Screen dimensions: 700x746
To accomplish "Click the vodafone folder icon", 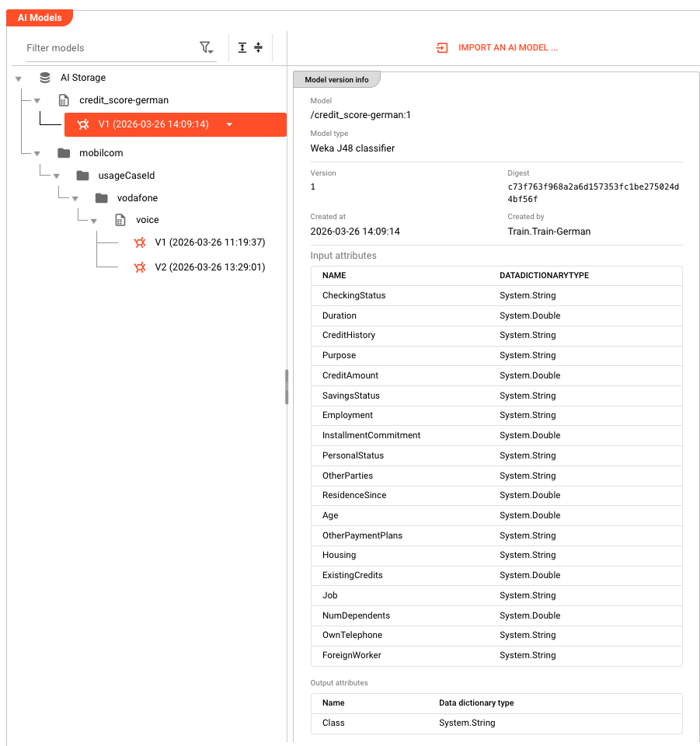I will pyautogui.click(x=101, y=197).
